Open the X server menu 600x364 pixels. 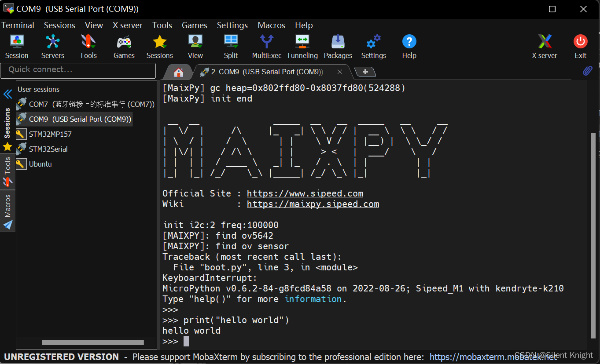coord(127,25)
